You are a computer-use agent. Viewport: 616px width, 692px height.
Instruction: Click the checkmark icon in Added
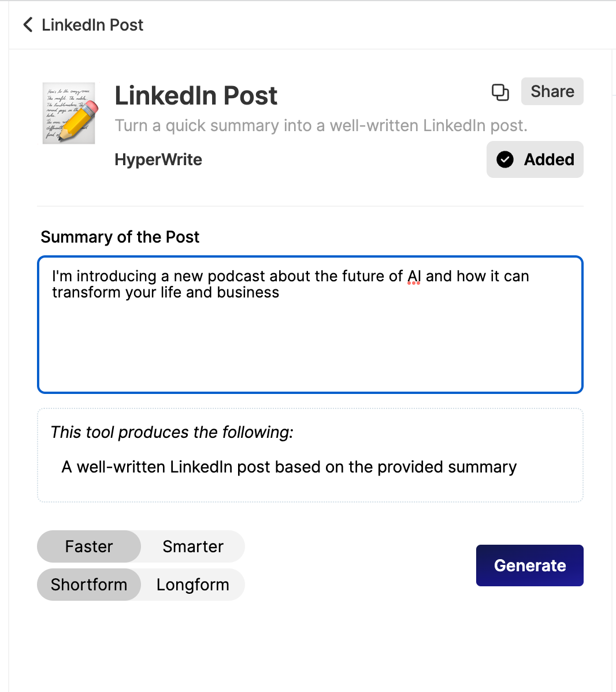tap(504, 159)
